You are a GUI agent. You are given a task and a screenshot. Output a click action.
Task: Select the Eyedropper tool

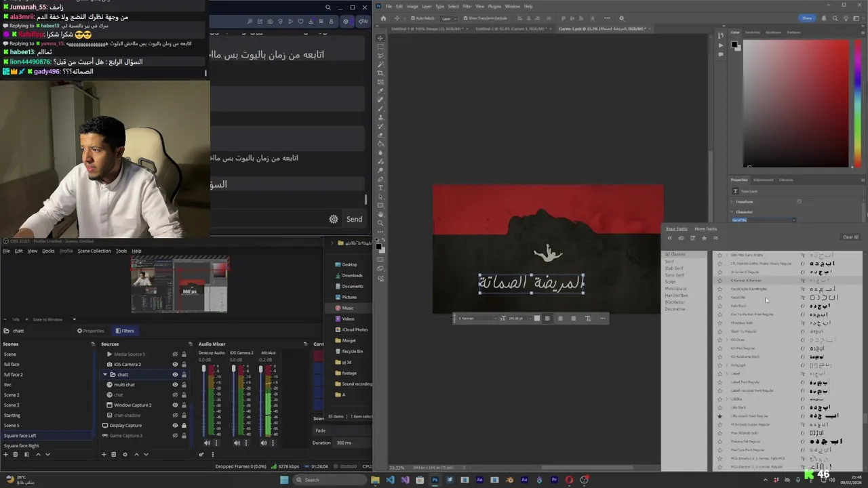point(380,91)
